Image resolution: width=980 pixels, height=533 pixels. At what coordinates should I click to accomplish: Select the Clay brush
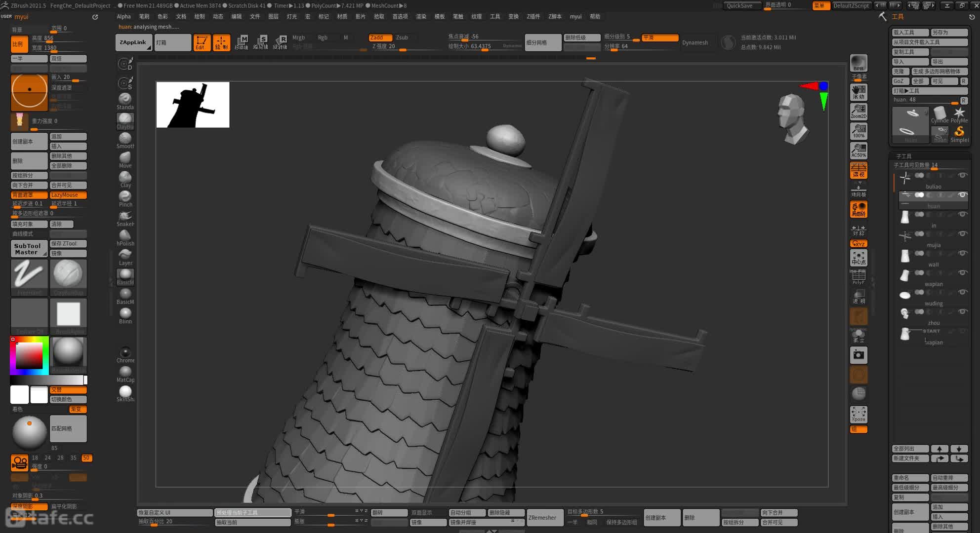point(125,179)
